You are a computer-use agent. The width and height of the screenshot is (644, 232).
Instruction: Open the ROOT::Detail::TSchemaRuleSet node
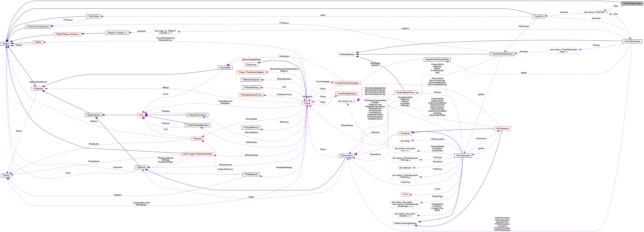click(x=197, y=154)
